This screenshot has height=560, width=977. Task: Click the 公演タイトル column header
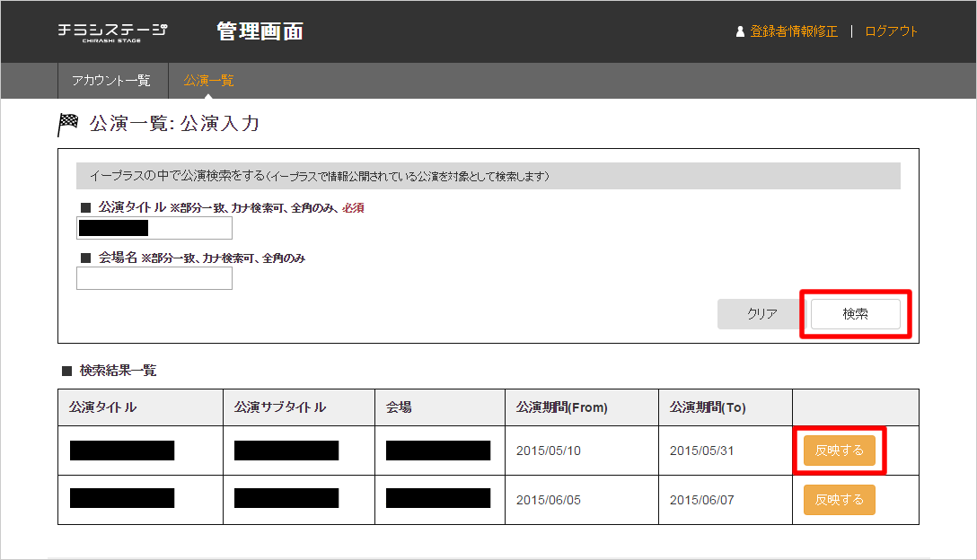click(103, 407)
